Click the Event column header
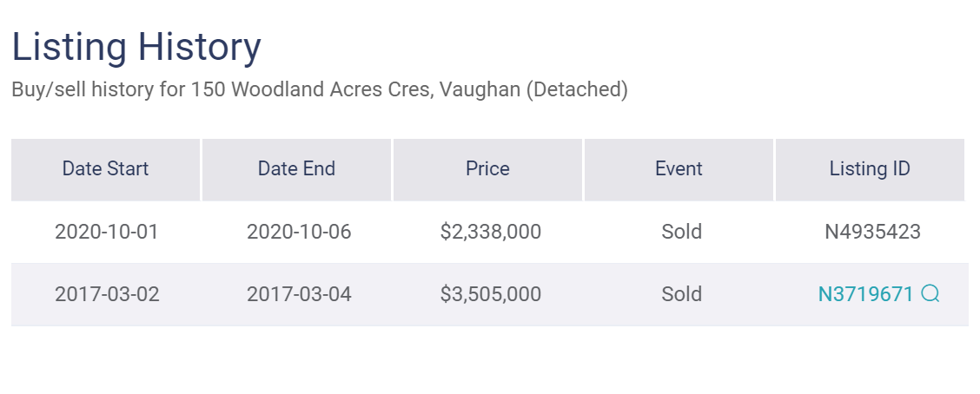The height and width of the screenshot is (394, 980). (679, 169)
